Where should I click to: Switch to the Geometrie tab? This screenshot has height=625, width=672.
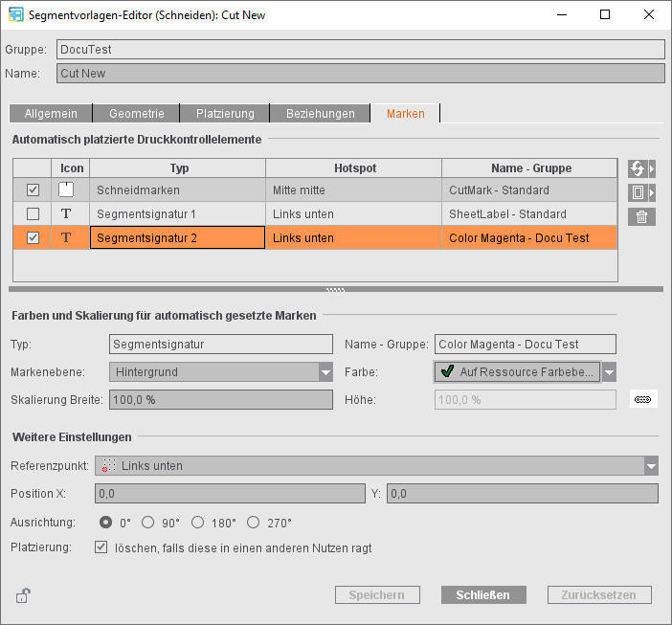(x=136, y=114)
